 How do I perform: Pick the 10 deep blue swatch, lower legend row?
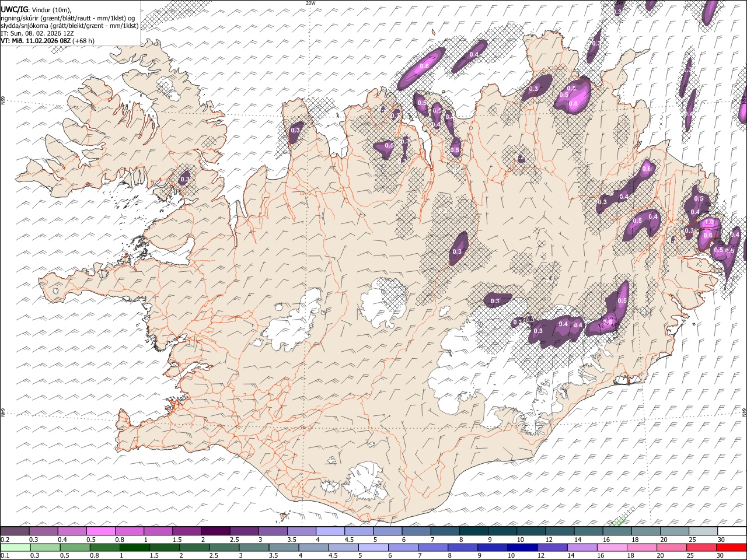coord(522,547)
